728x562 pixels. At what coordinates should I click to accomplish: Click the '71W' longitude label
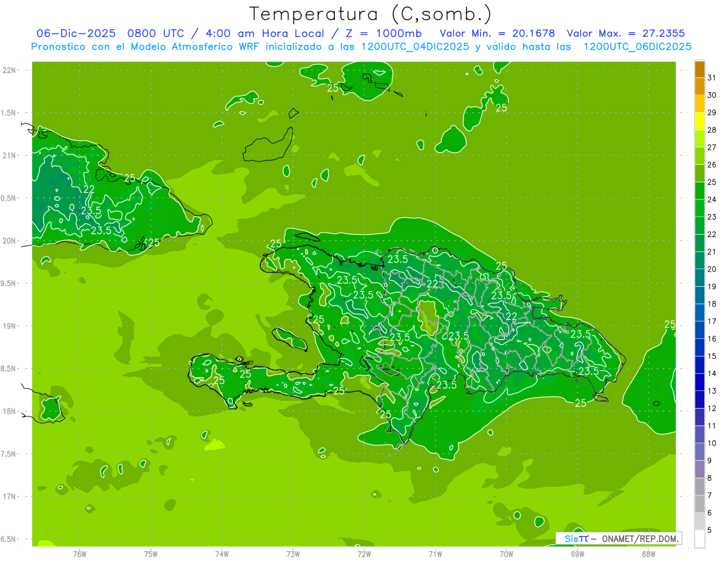(x=435, y=554)
